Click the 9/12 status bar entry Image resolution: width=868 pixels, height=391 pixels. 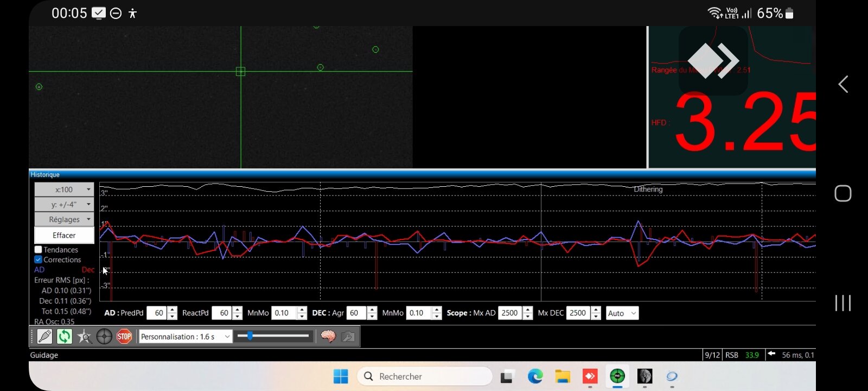pos(712,355)
